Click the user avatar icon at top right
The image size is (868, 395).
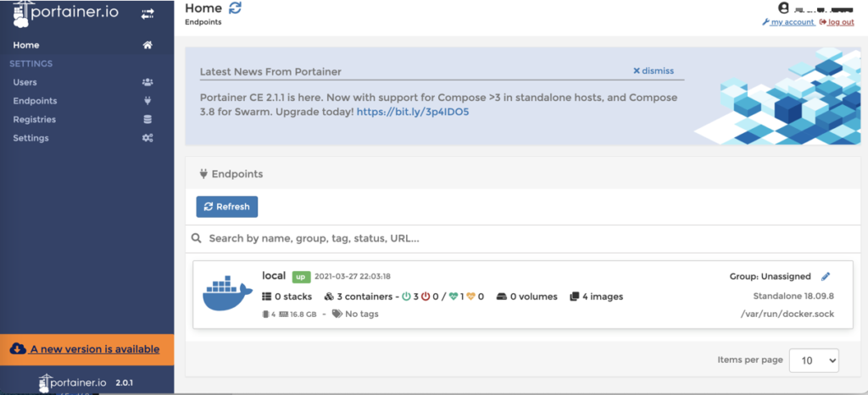click(782, 8)
